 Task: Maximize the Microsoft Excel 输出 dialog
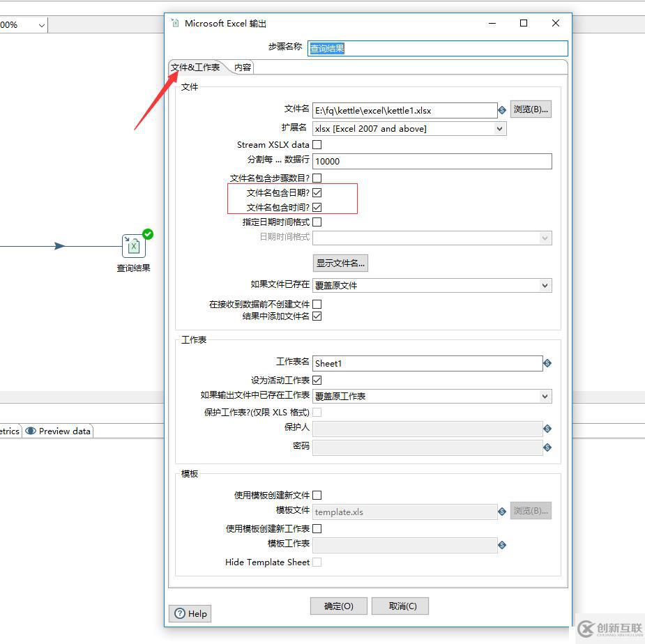[524, 23]
